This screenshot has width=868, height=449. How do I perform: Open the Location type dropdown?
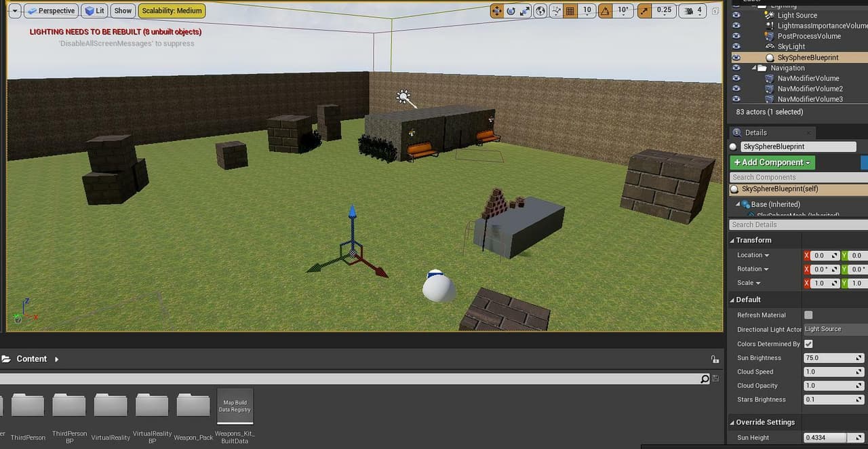click(766, 256)
